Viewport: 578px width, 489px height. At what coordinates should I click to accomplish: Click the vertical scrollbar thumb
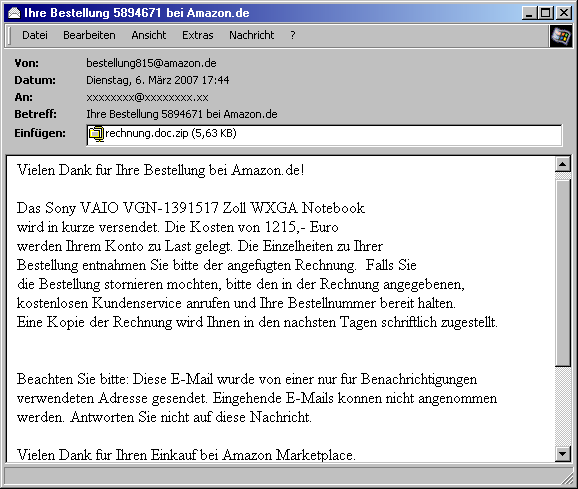tap(563, 273)
